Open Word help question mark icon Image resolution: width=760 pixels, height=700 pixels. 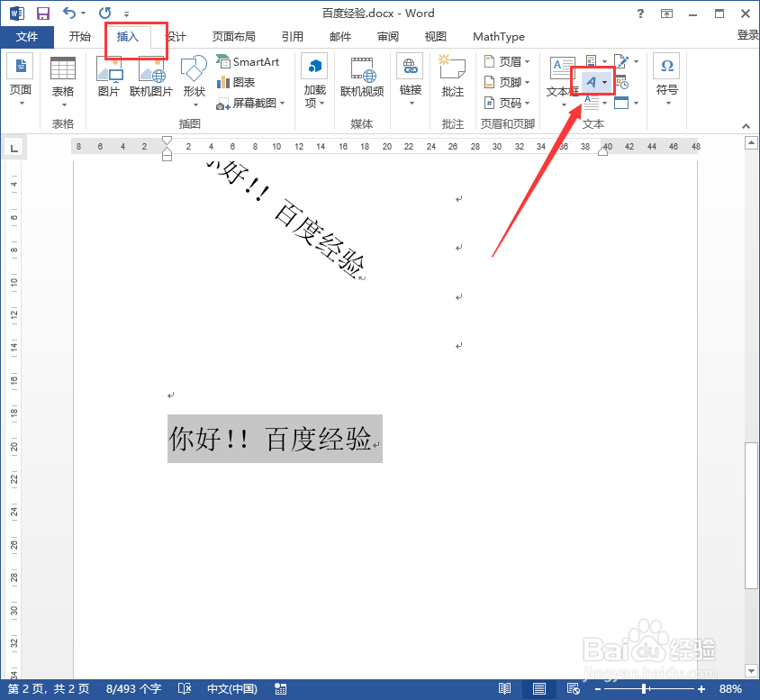[x=640, y=14]
